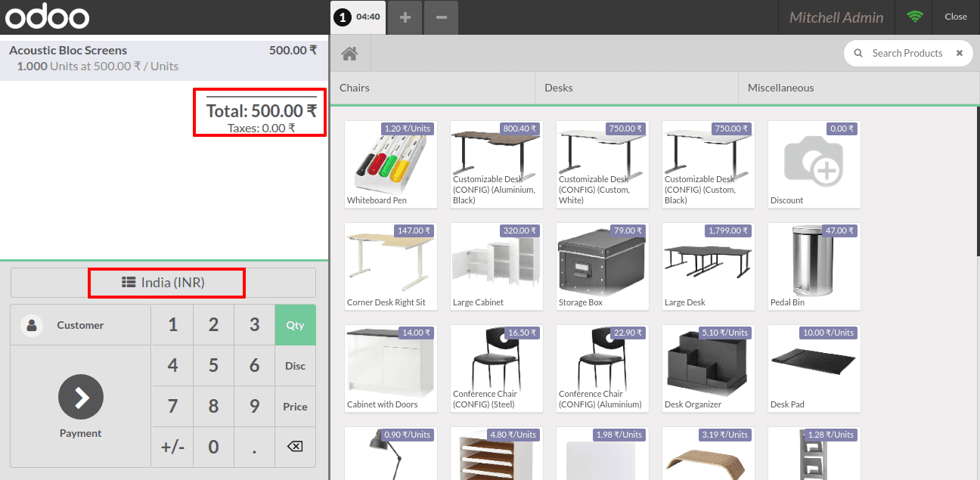Add Conference Chair (Aluminium) product
The image size is (980, 480).
pos(603,368)
